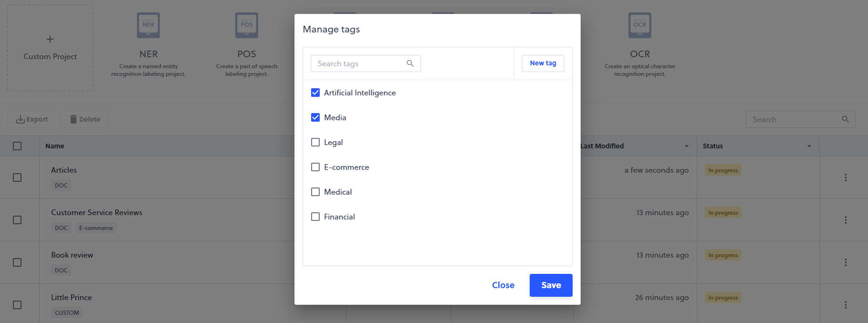Click the magnifier icon in Search tags

click(410, 63)
